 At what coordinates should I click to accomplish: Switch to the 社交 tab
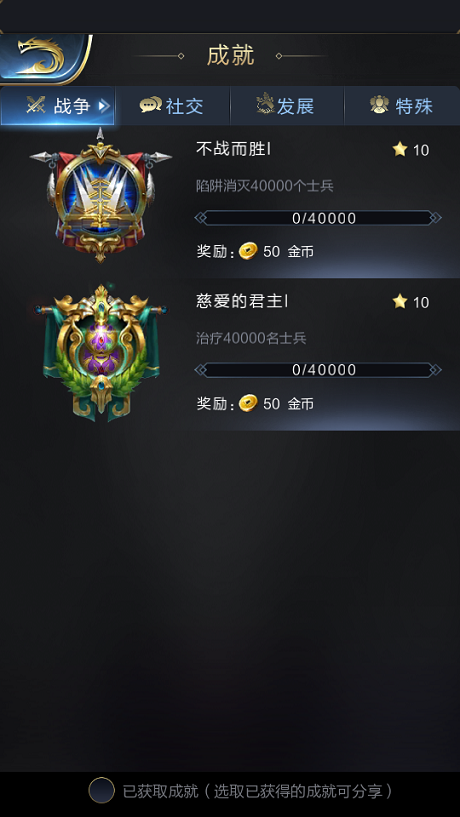172,106
